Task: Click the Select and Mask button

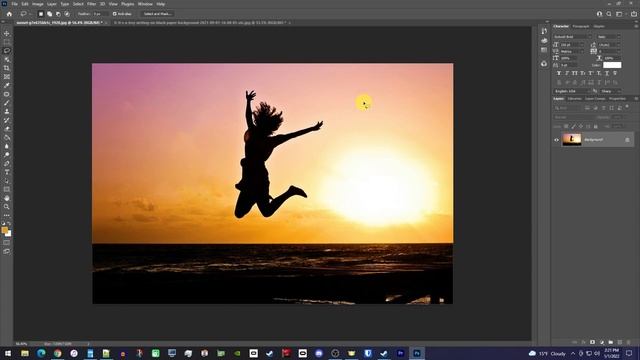Action: point(157,14)
